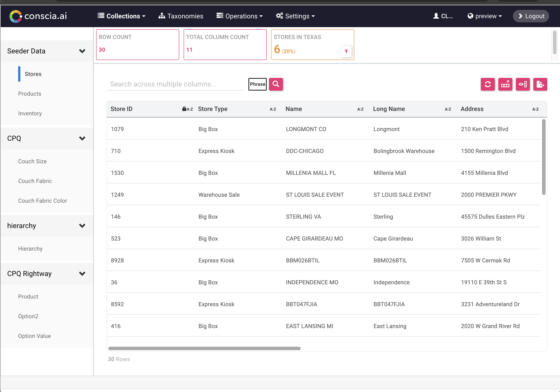The image size is (560, 392).
Task: Click the Logout button
Action: [531, 16]
